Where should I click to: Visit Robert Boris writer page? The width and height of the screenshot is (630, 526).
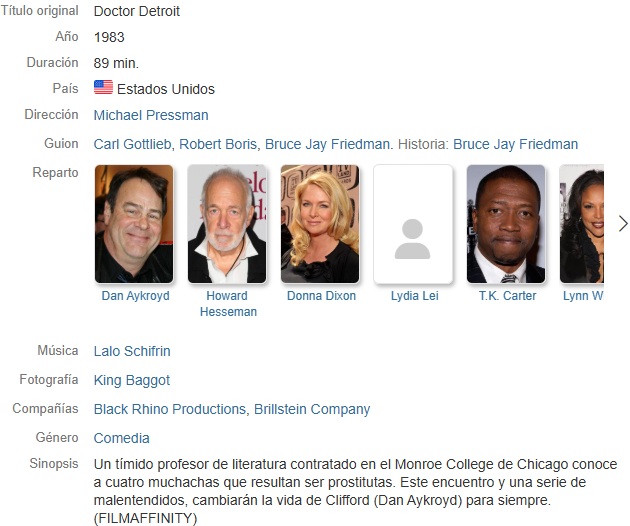pyautogui.click(x=218, y=144)
